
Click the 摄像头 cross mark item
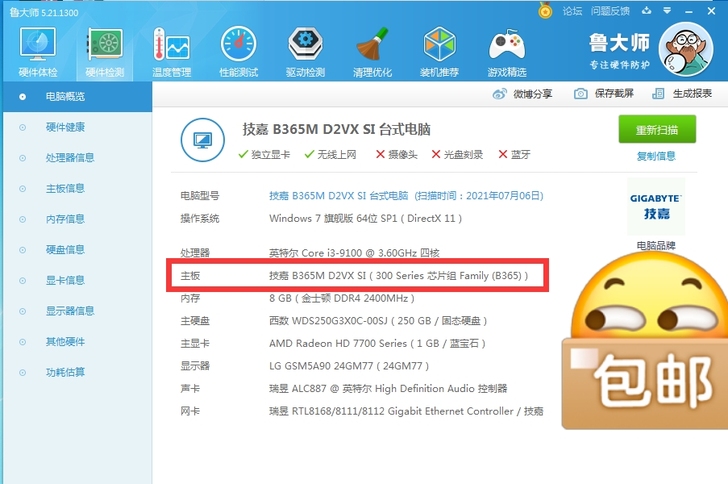pyautogui.click(x=396, y=155)
